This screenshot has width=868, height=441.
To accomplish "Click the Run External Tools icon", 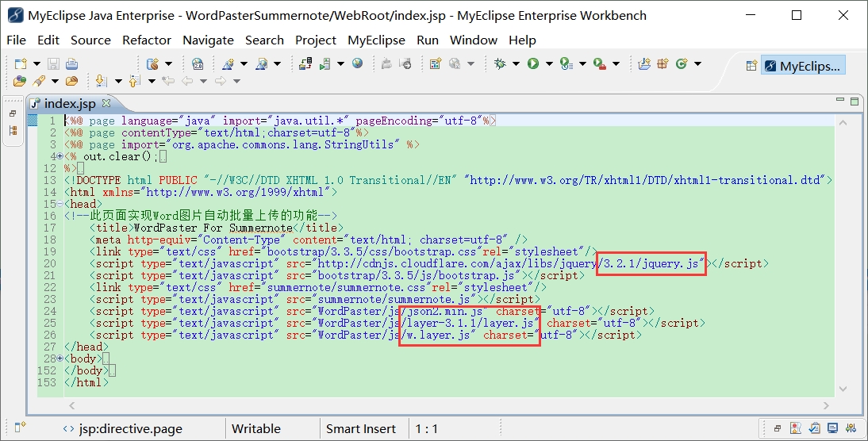I will [x=599, y=63].
